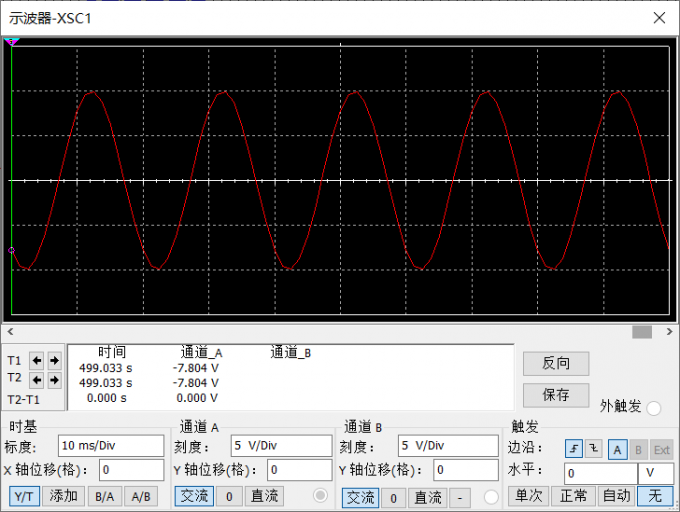Move cursor T1 left with arrow
This screenshot has width=680, height=512.
37,360
